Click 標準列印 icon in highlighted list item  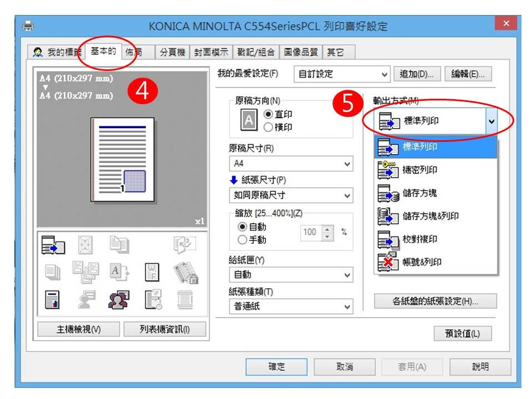[388, 147]
